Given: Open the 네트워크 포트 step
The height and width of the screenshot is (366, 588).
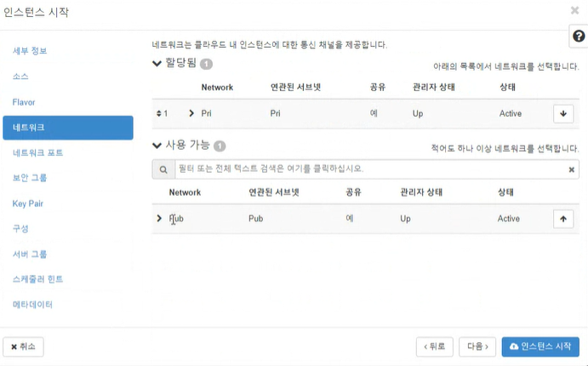Looking at the screenshot, I should [38, 152].
